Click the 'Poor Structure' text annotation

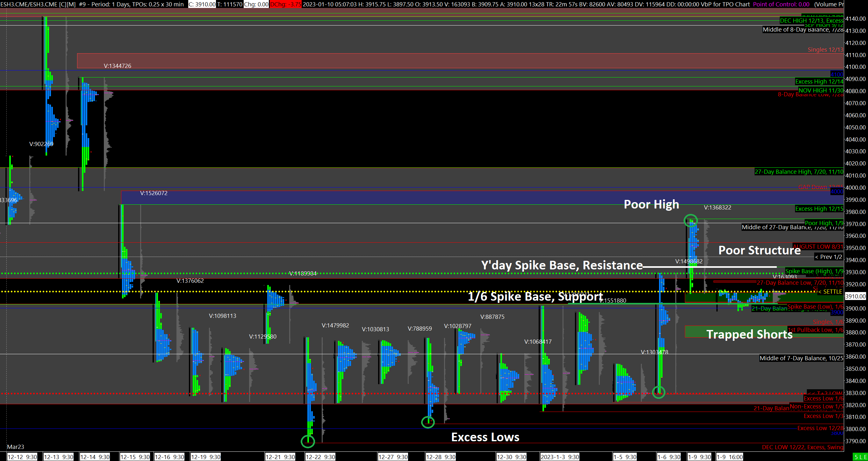(759, 250)
